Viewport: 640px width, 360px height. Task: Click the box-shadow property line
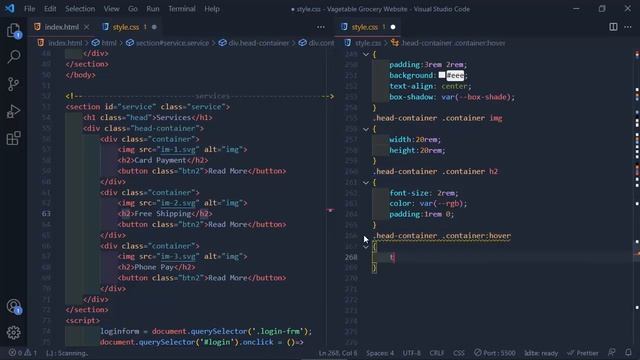click(452, 97)
